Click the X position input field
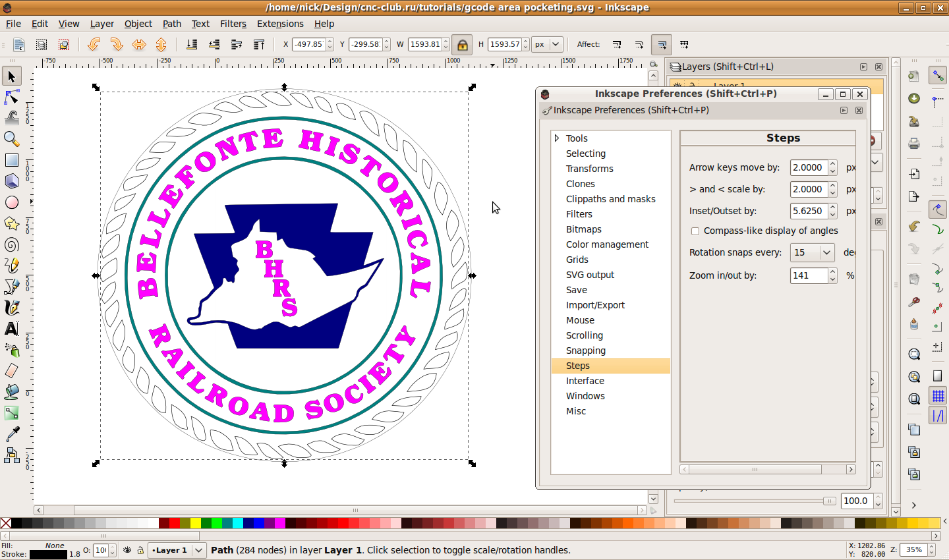This screenshot has height=560, width=949. (x=308, y=44)
